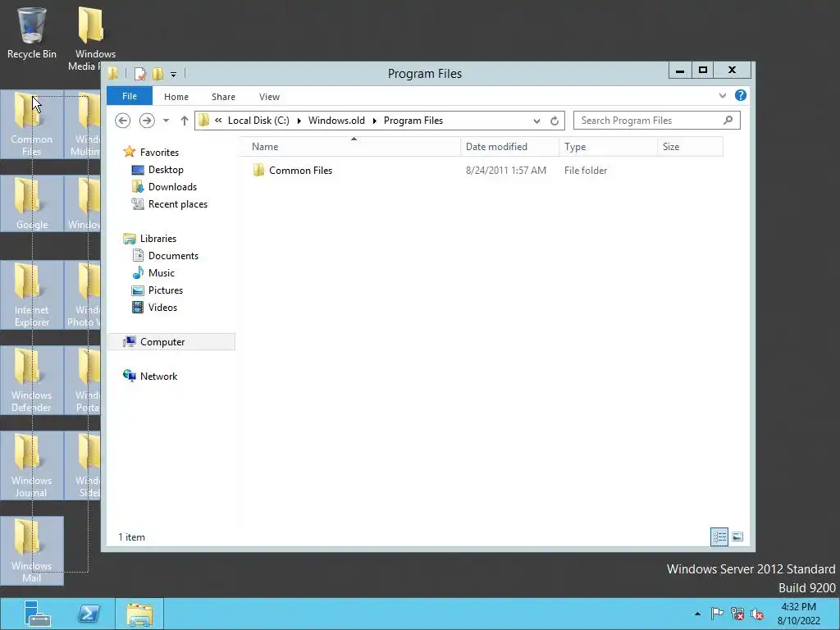
Task: Select Libraries in the navigation pane
Action: tap(158, 239)
